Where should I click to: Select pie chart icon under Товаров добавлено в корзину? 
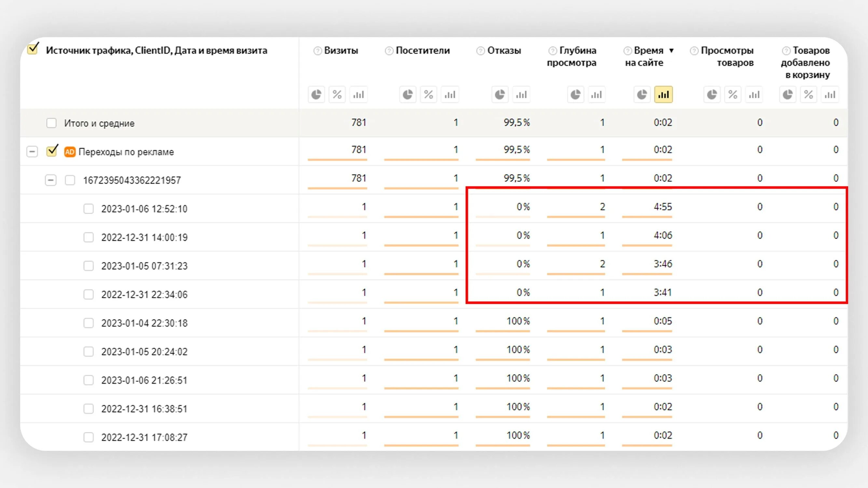click(x=788, y=95)
